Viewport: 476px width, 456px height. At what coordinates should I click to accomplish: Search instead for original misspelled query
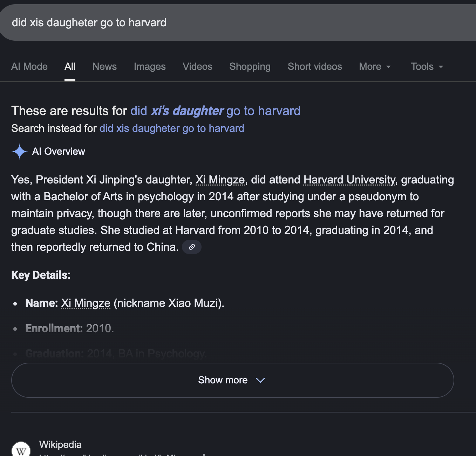[172, 128]
